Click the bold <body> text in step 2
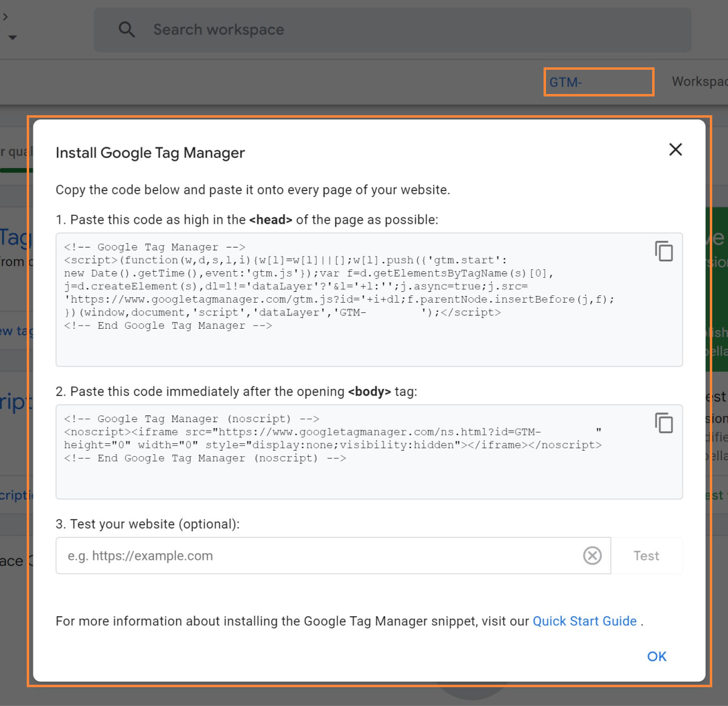 pos(369,391)
